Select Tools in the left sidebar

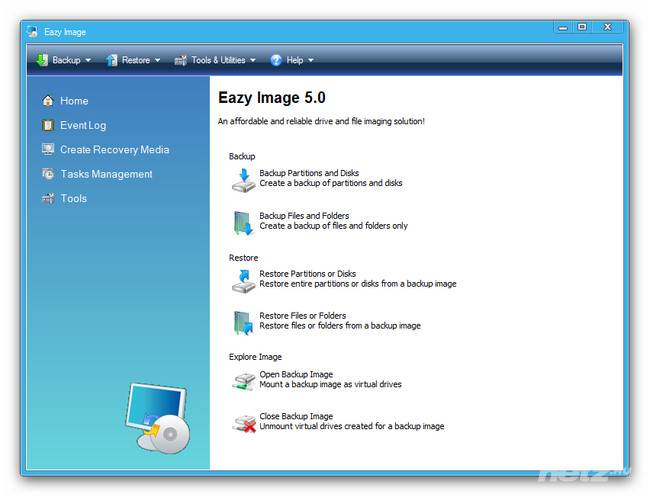[x=73, y=198]
